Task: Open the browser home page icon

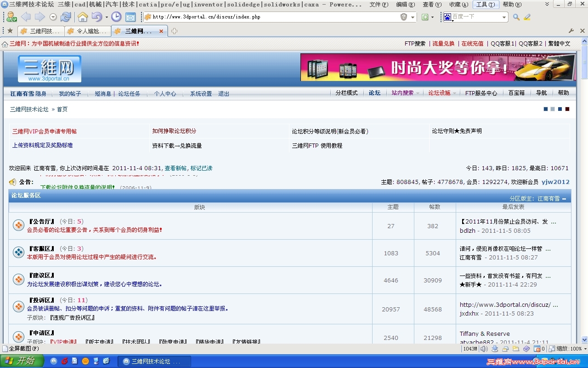Action: [x=83, y=17]
